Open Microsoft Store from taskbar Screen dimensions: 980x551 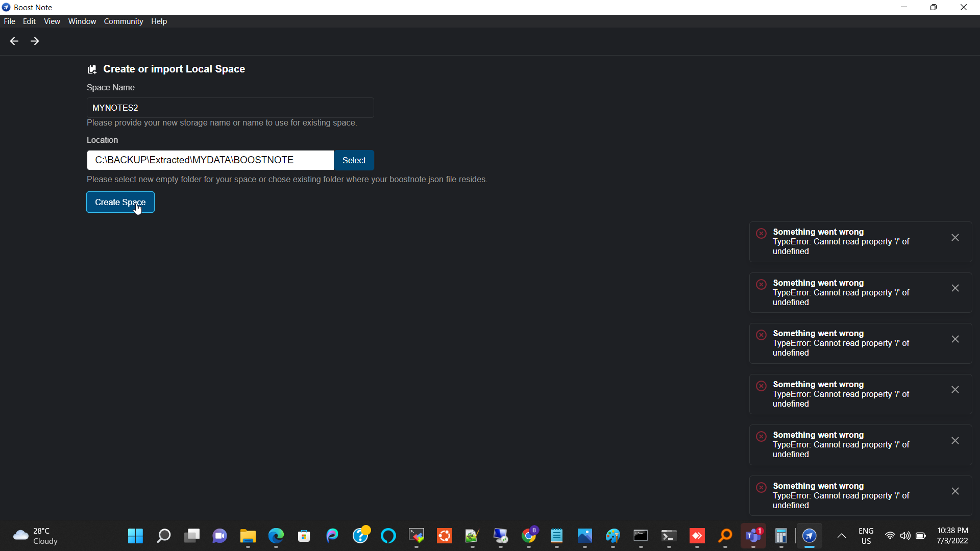click(x=304, y=536)
